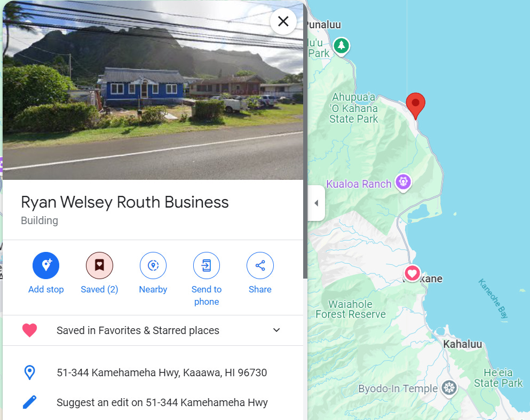This screenshot has width=530, height=420.
Task: Click the Share icon
Action: click(260, 265)
